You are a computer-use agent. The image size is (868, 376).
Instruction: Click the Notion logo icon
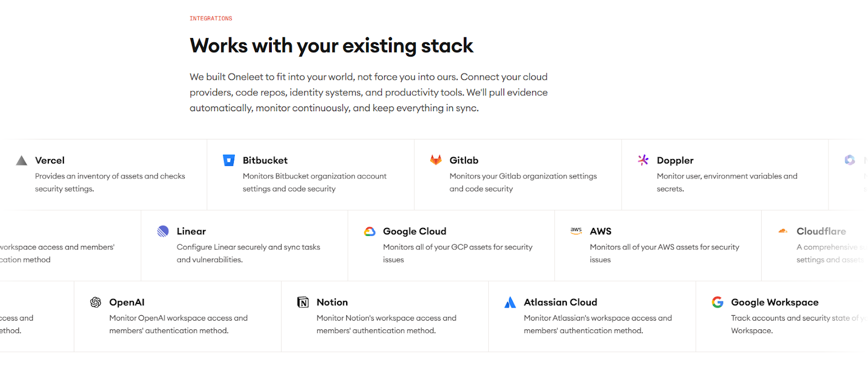coord(303,302)
